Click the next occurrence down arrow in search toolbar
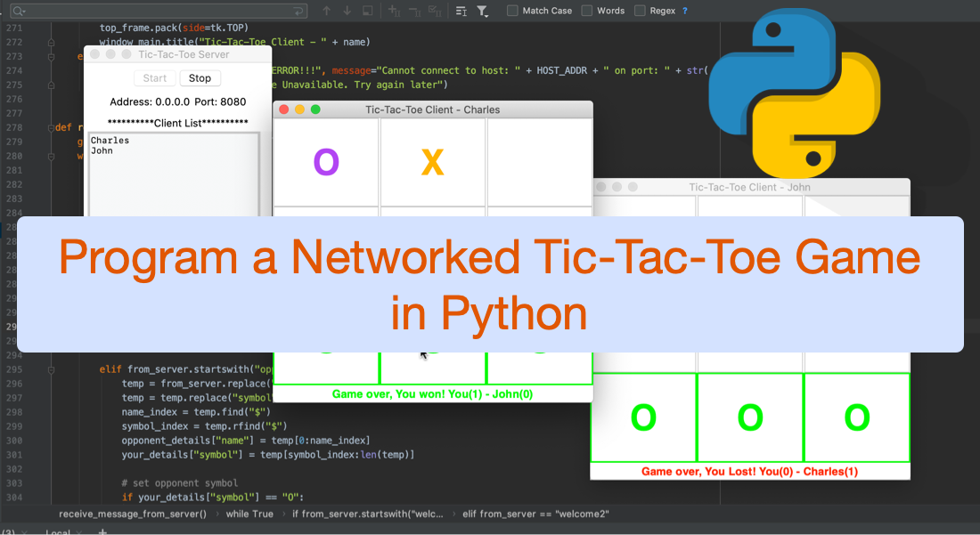The image size is (980, 535). [347, 10]
